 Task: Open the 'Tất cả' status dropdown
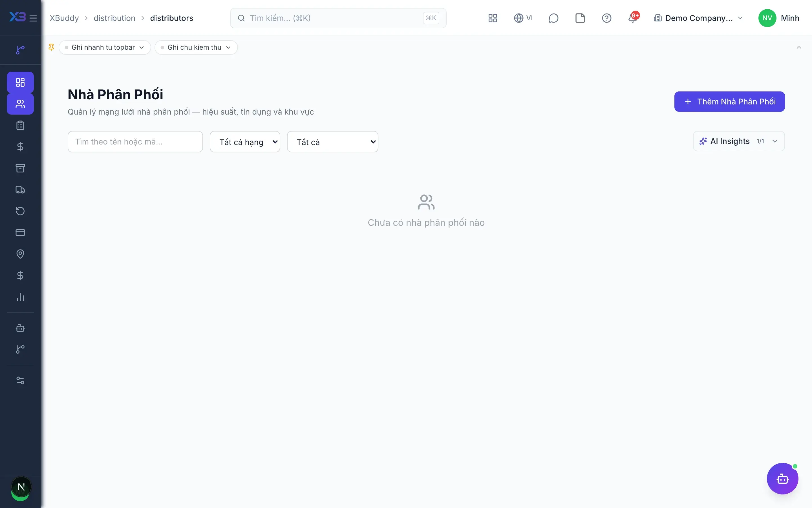click(332, 142)
